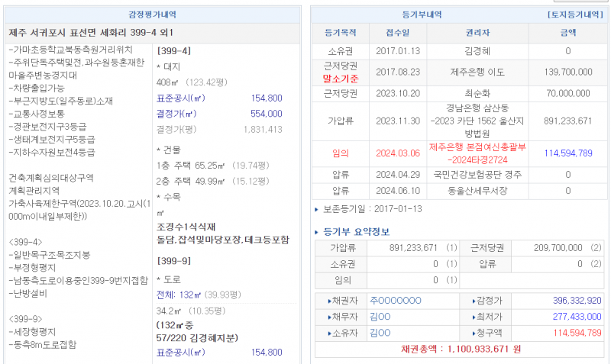Open the 토지등기내역 link
Viewport: 611px width, 364px height.
(575, 14)
